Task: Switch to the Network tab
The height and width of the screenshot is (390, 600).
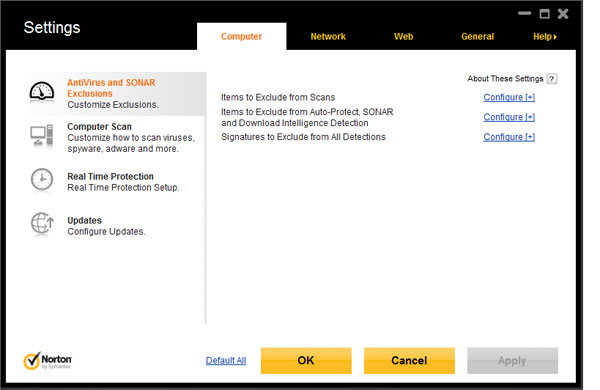Action: [x=328, y=37]
